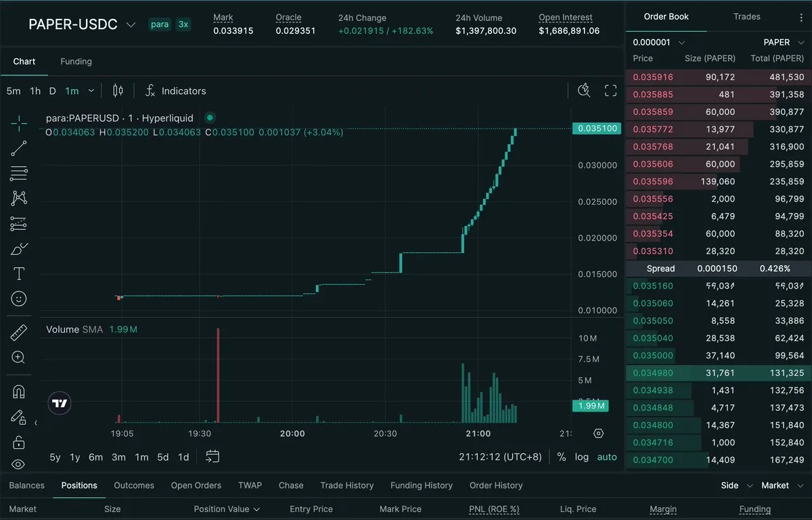Select the crosshair cursor tool
The height and width of the screenshot is (520, 812).
(19, 123)
